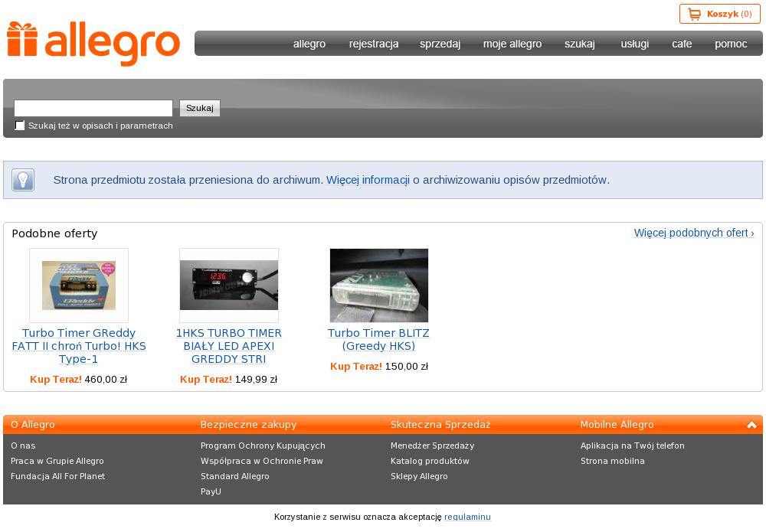Open Współpraca w Ochronie Praw link
The height and width of the screenshot is (532, 766).
(262, 461)
